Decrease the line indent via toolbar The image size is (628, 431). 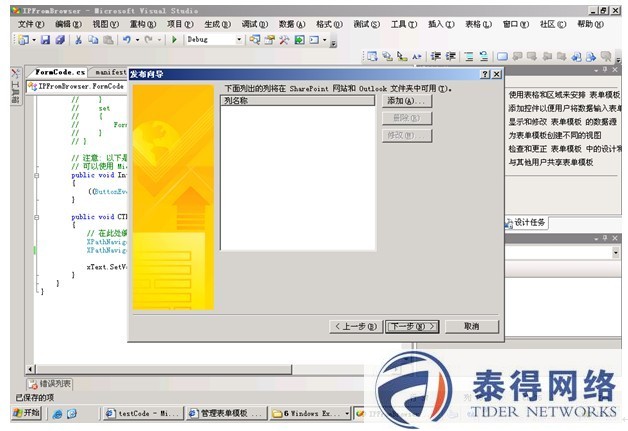[x=436, y=56]
